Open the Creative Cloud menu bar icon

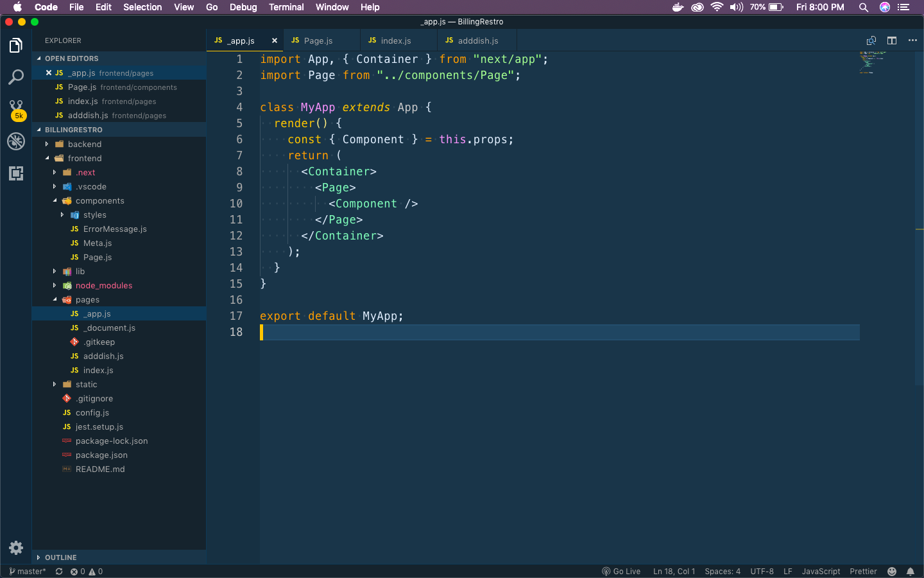coord(697,7)
